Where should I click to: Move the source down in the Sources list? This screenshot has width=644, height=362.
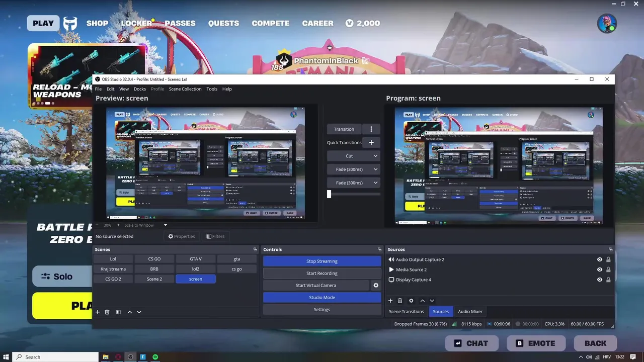432,301
